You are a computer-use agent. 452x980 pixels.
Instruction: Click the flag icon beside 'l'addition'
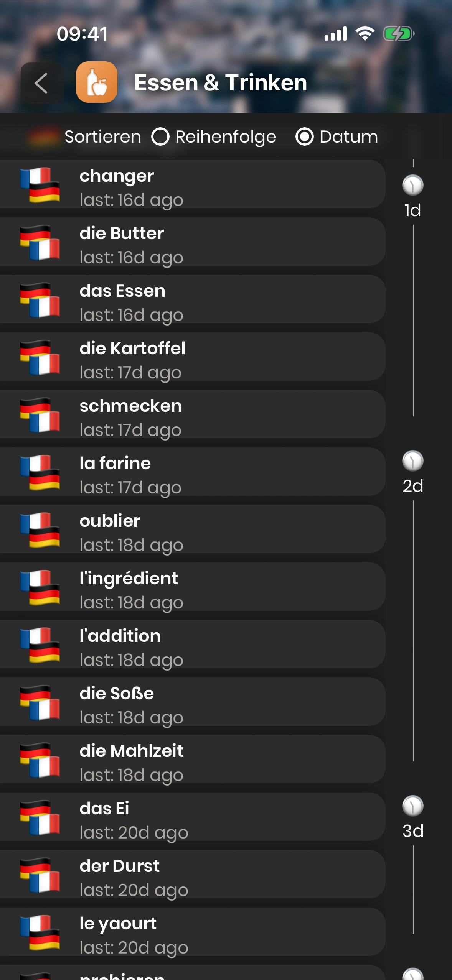(x=40, y=645)
